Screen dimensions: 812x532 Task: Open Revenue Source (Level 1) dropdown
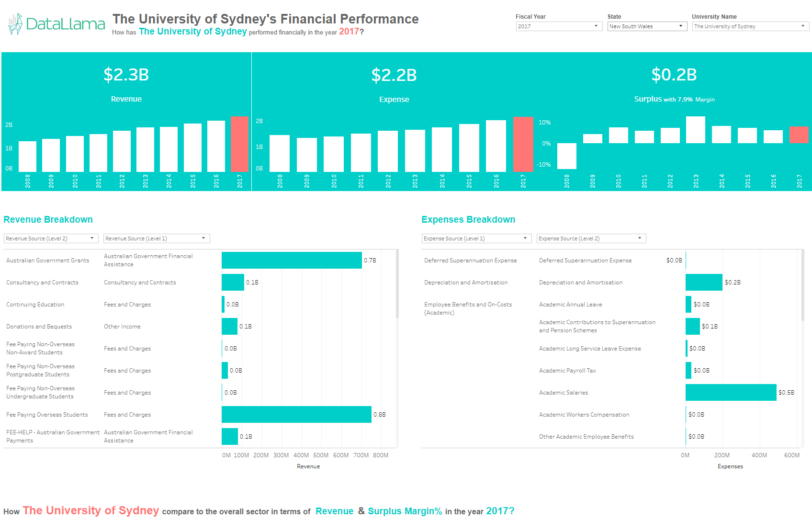tap(156, 238)
